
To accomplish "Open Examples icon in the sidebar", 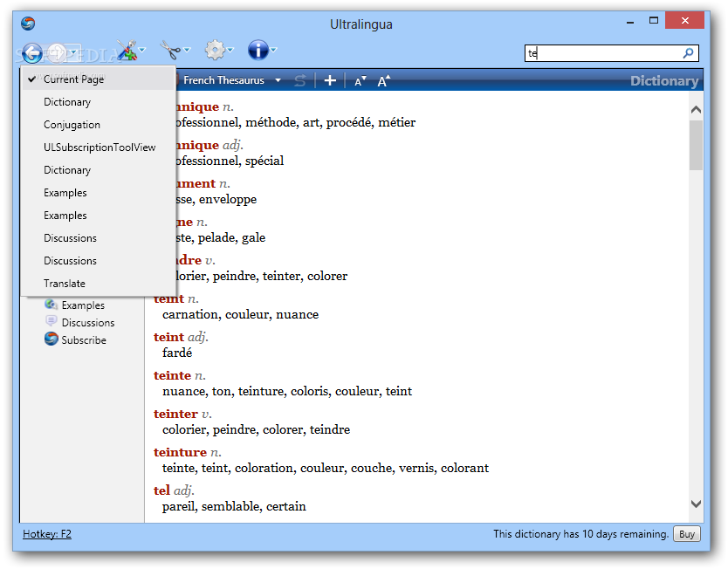I will 51,305.
